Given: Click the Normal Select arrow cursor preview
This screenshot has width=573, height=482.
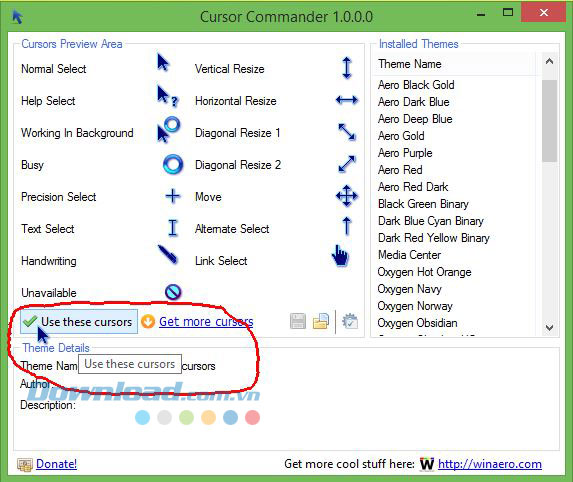Looking at the screenshot, I should click(x=163, y=62).
